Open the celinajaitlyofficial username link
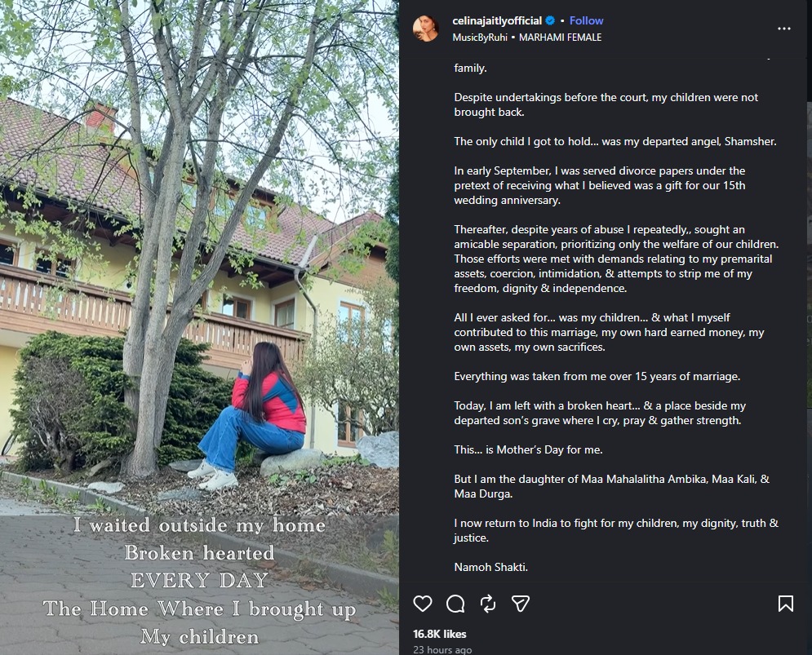Image resolution: width=812 pixels, height=655 pixels. [497, 20]
